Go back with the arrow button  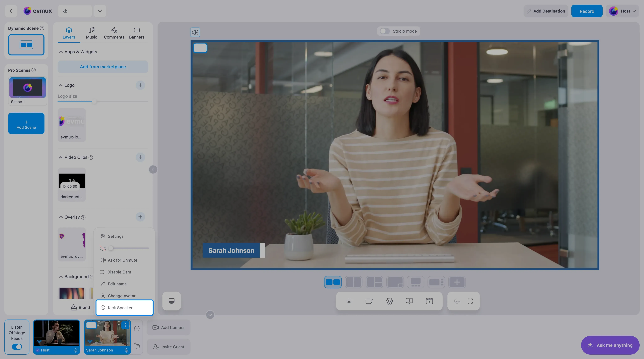point(11,11)
